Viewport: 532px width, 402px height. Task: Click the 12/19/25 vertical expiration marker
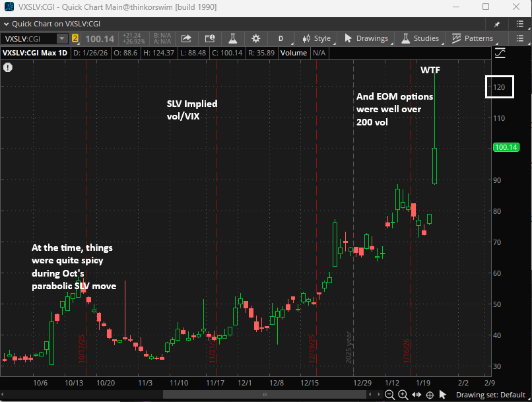(312, 349)
